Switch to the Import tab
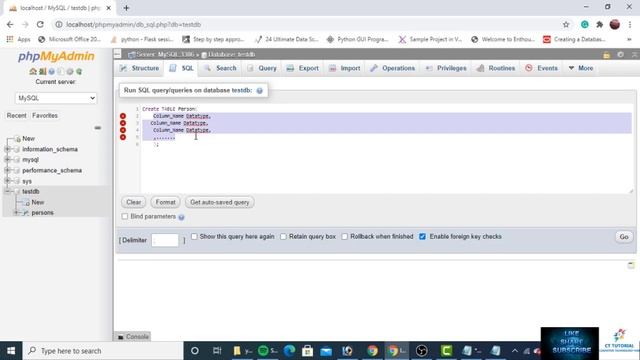The width and height of the screenshot is (640, 360). pos(345,68)
